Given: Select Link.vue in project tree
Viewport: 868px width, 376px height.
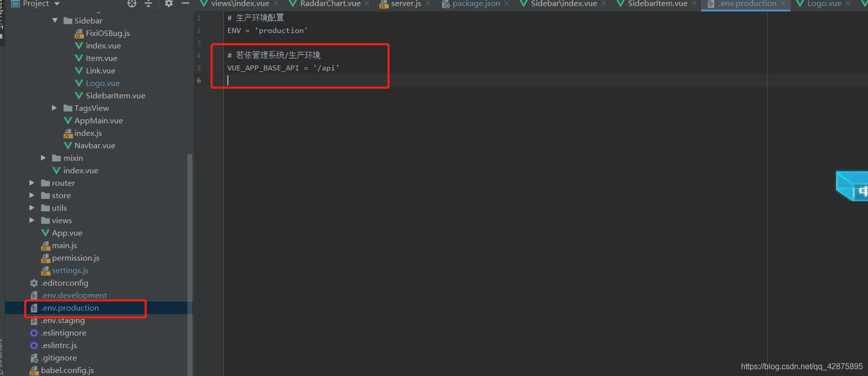Looking at the screenshot, I should 100,70.
